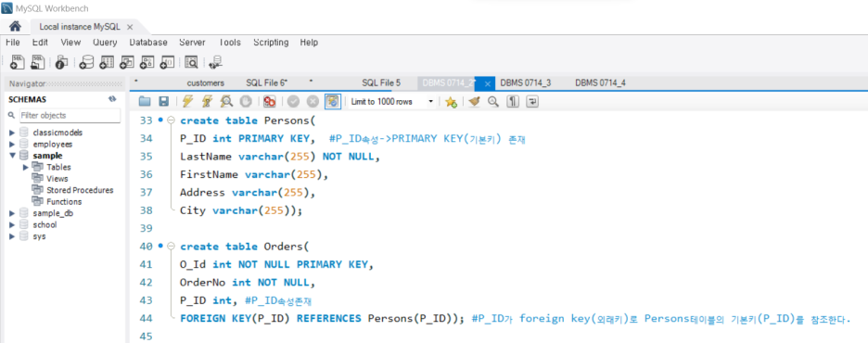Toggle auto-commit mode

click(x=333, y=101)
